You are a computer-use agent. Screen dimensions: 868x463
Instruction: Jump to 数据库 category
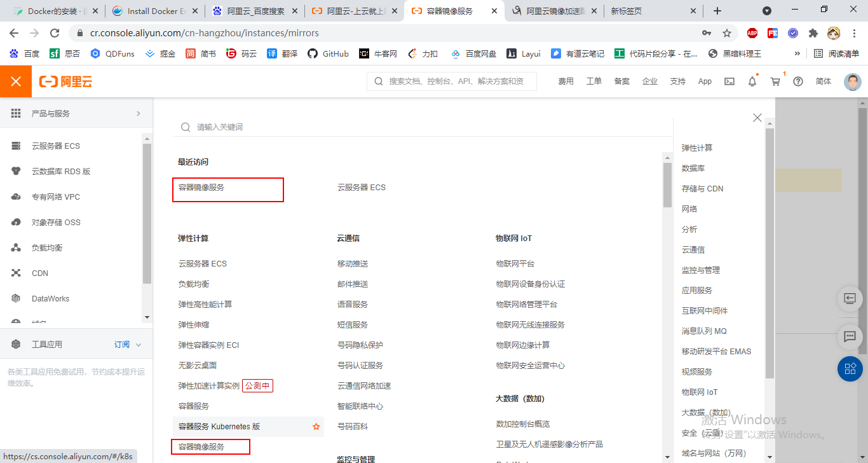tap(693, 169)
